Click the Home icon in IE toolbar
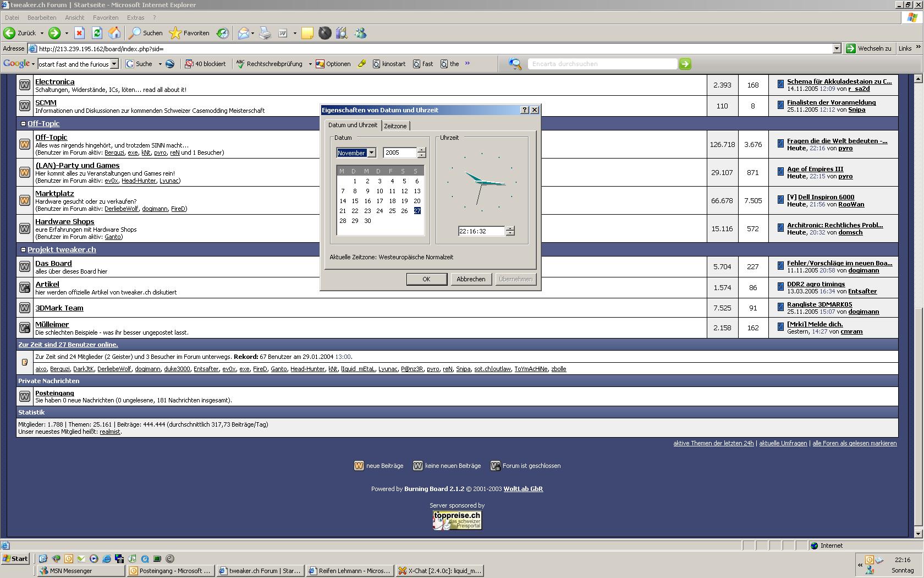Screen dimensions: 924x578 pyautogui.click(x=114, y=34)
